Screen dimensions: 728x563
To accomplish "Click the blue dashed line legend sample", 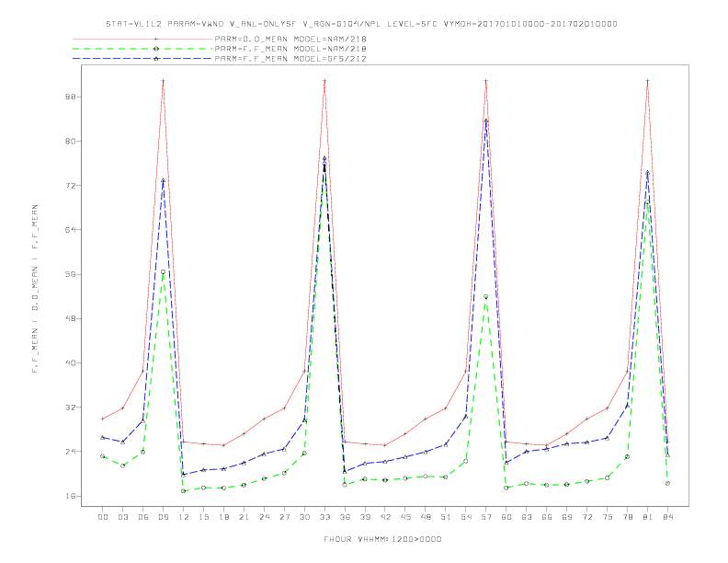I will [142, 59].
